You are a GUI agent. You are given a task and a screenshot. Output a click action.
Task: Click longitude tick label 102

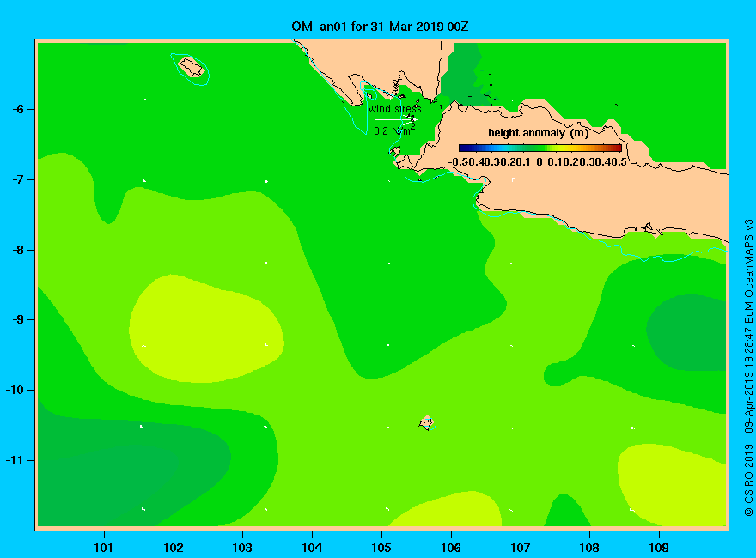173,548
